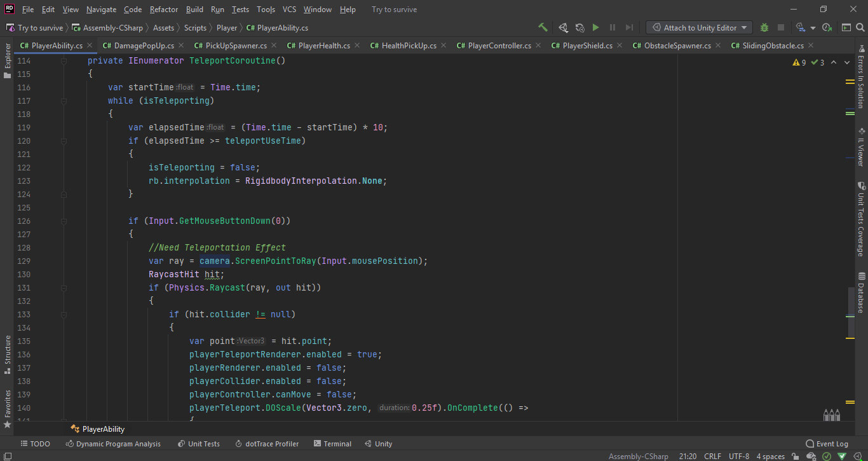This screenshot has width=868, height=461.
Task: Click the green Debug bug icon
Action: (764, 27)
